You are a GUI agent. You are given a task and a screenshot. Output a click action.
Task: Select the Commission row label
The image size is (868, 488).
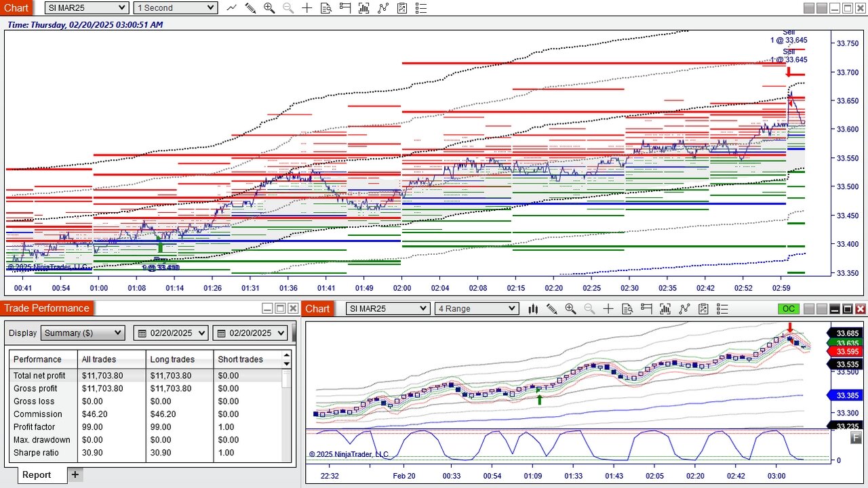37,414
